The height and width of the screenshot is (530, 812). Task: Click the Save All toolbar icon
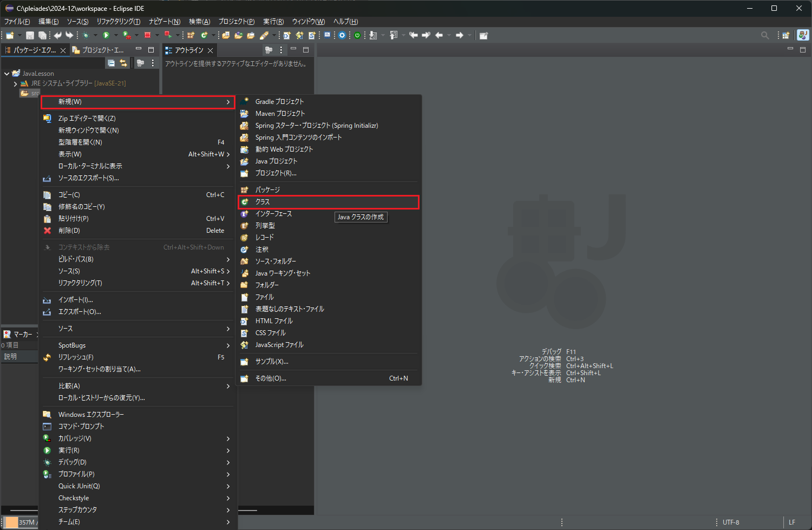tap(42, 35)
